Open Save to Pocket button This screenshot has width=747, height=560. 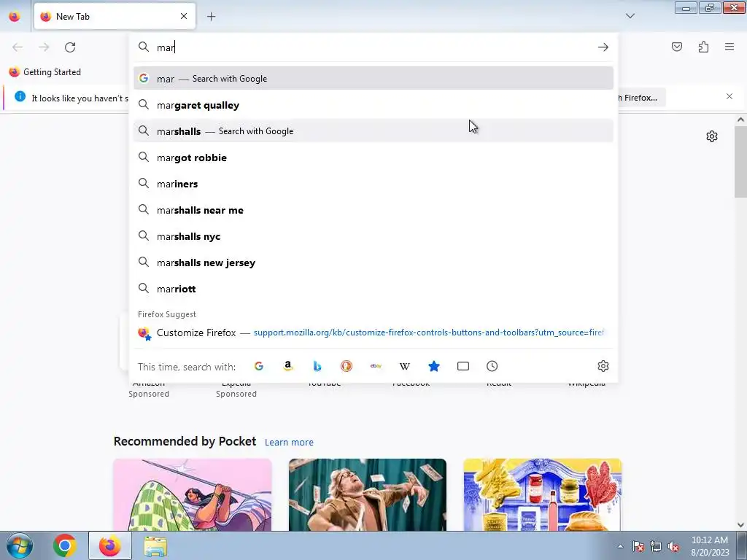676,47
